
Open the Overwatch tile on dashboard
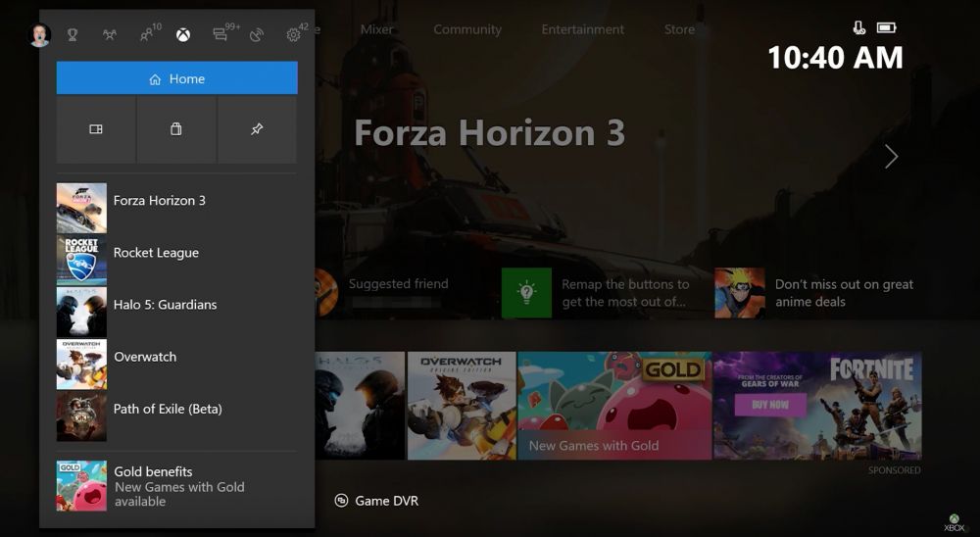pos(462,405)
